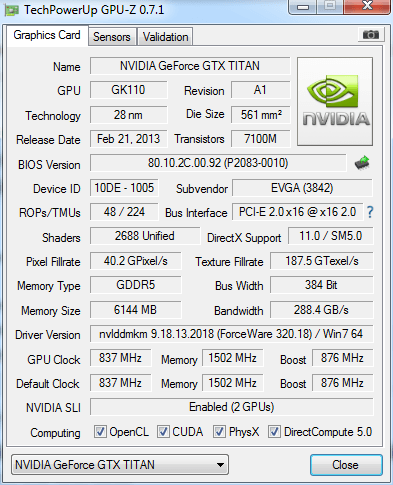Click the NVIDIA SLI status field
The height and width of the screenshot is (485, 393).
pos(231,407)
